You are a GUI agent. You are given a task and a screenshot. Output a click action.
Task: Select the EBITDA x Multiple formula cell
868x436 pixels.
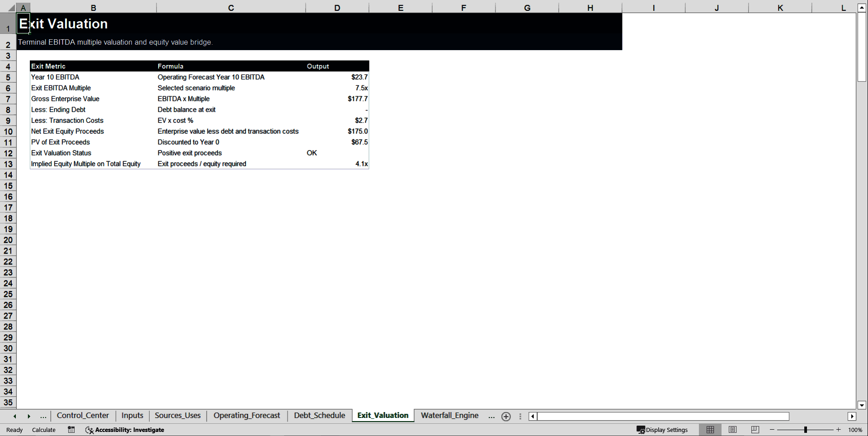[231, 99]
